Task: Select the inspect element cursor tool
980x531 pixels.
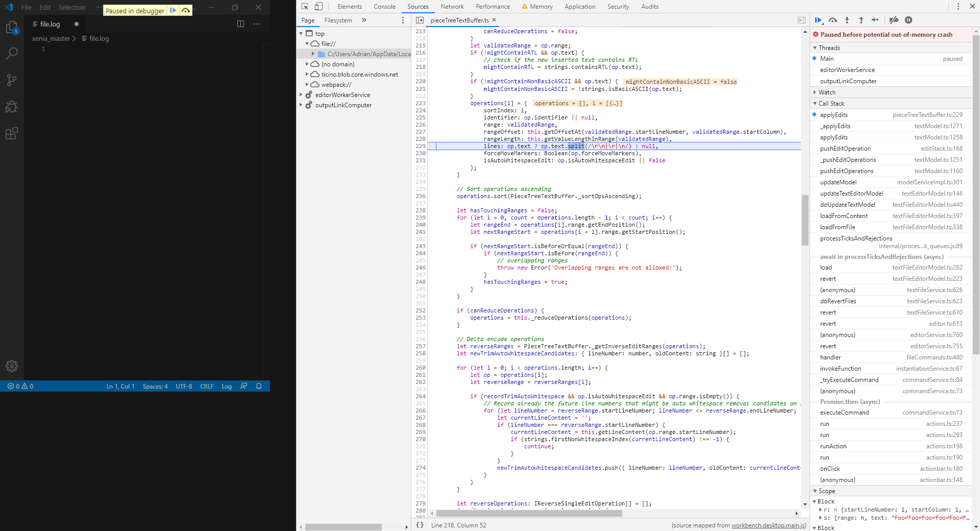Action: 304,6
